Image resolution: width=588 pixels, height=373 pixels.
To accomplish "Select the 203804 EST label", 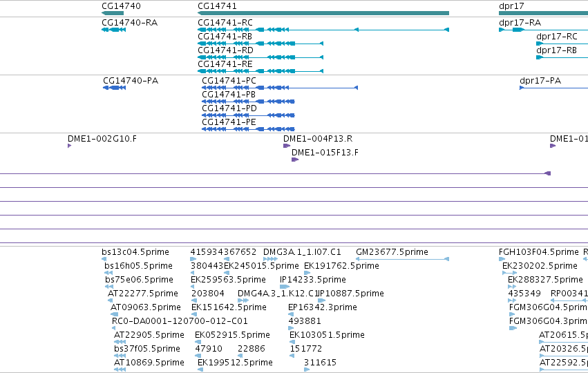I will (208, 294).
